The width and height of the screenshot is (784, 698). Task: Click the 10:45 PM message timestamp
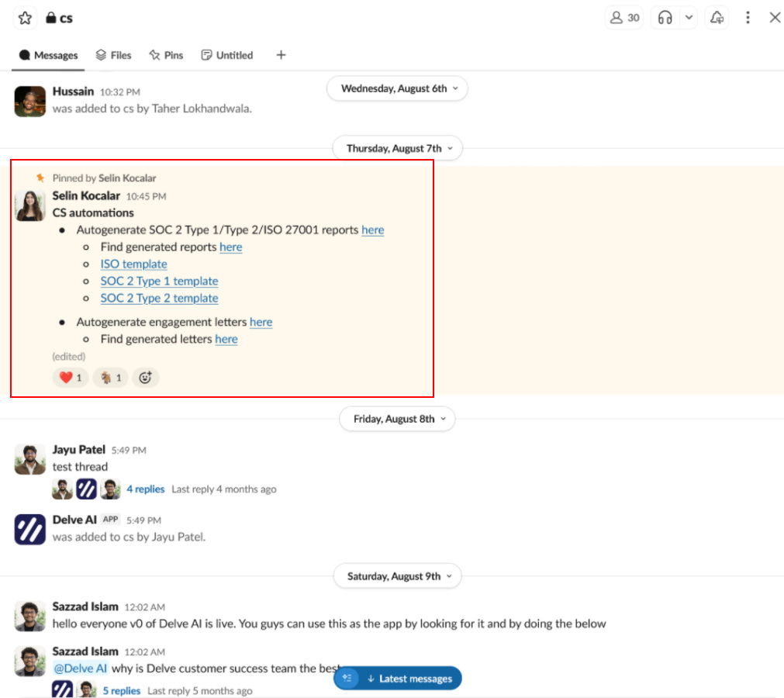146,196
